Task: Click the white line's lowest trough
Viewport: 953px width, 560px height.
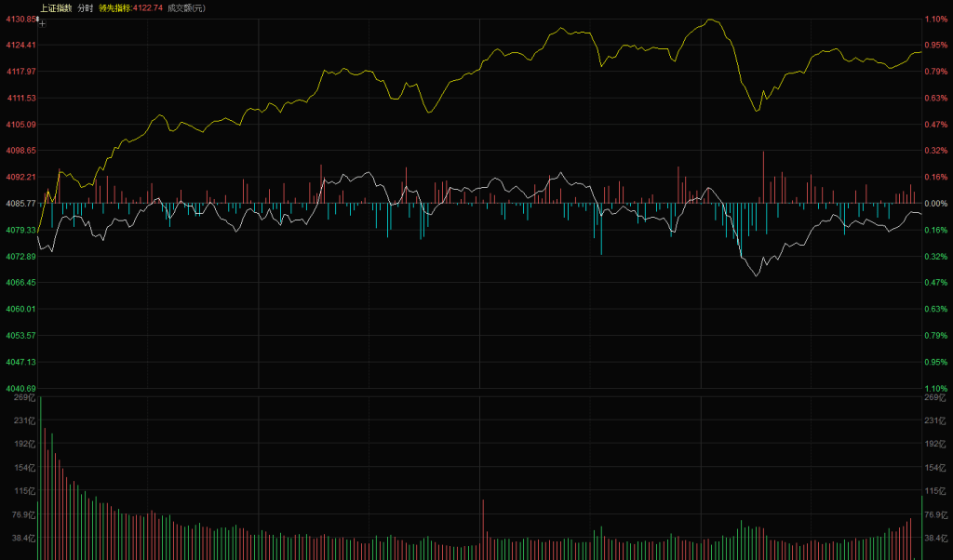Action: coord(757,275)
